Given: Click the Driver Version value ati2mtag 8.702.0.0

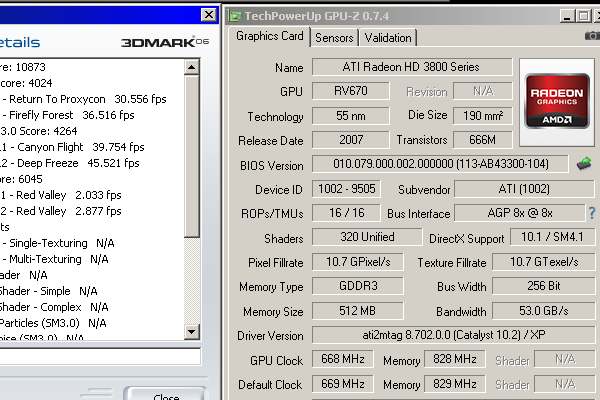Looking at the screenshot, I should pyautogui.click(x=453, y=335).
